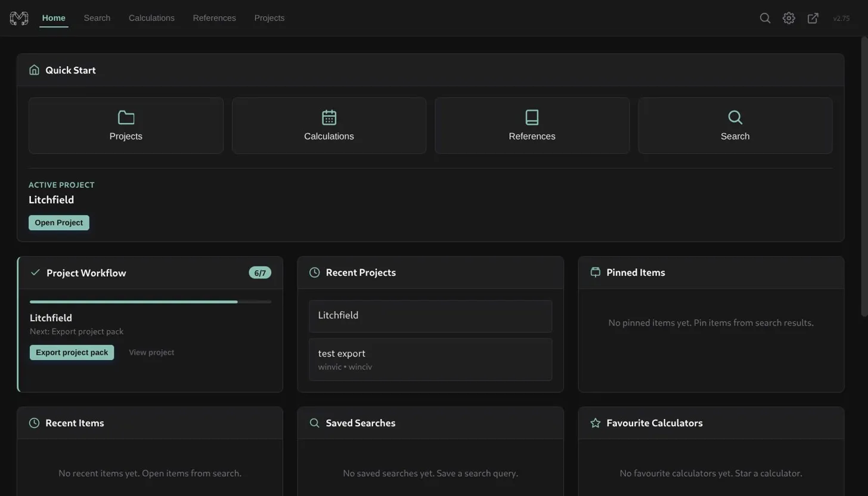Click the pin icon beside Pinned Items

coord(595,272)
